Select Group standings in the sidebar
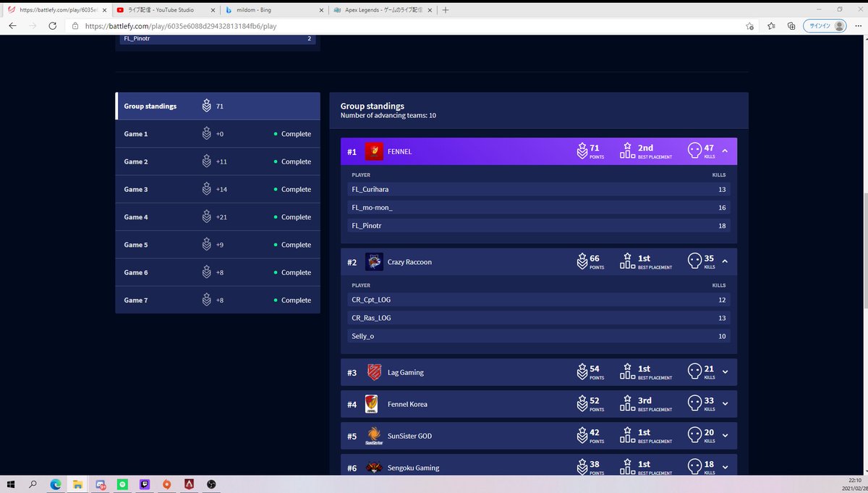The image size is (868, 493). point(218,106)
